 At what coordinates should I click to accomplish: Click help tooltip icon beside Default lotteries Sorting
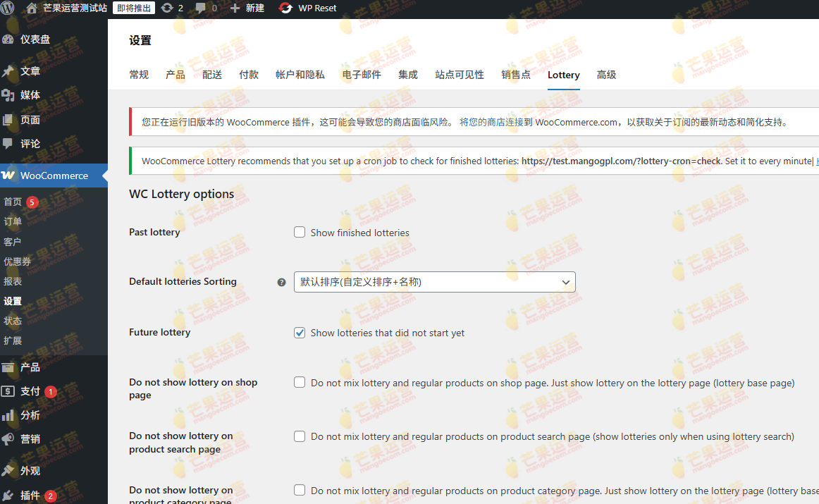[281, 283]
